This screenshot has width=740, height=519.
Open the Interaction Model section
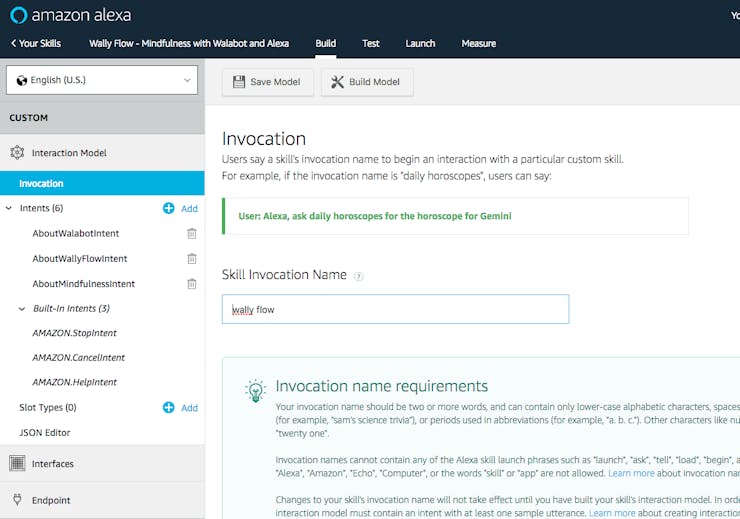(102, 153)
